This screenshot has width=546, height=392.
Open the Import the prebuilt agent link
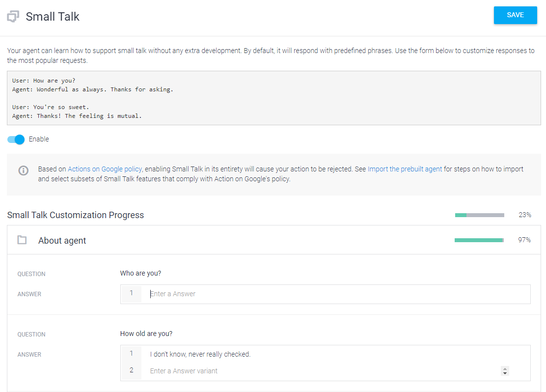coord(404,168)
